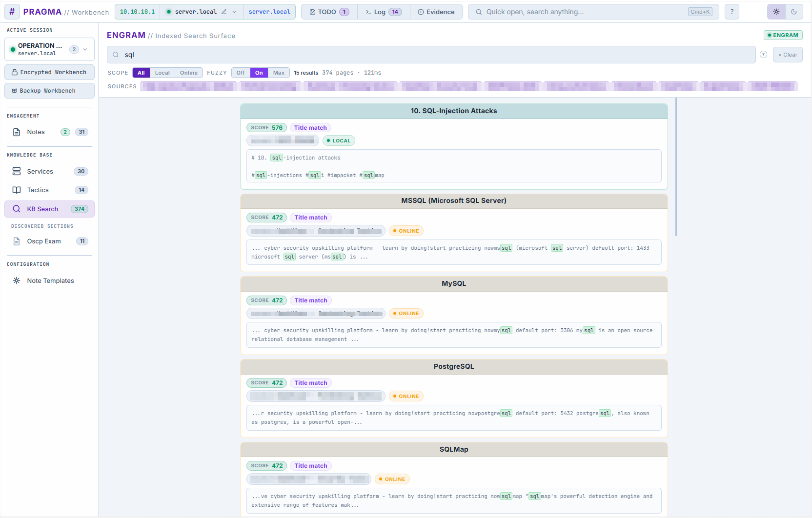Open the MySQL result title
The image size is (812, 518).
tap(454, 283)
